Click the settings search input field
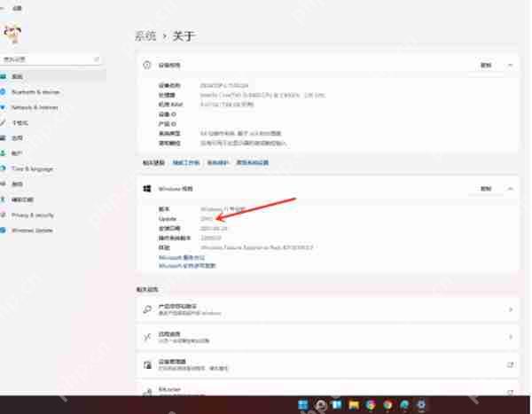The width and height of the screenshot is (532, 414). (51, 59)
